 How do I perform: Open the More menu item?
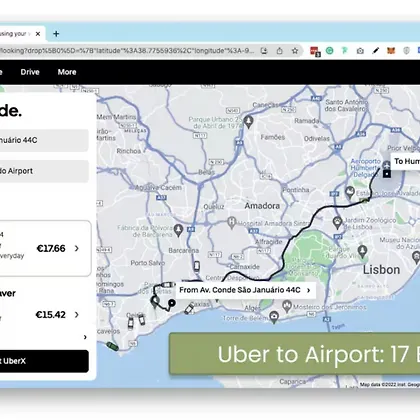67,72
